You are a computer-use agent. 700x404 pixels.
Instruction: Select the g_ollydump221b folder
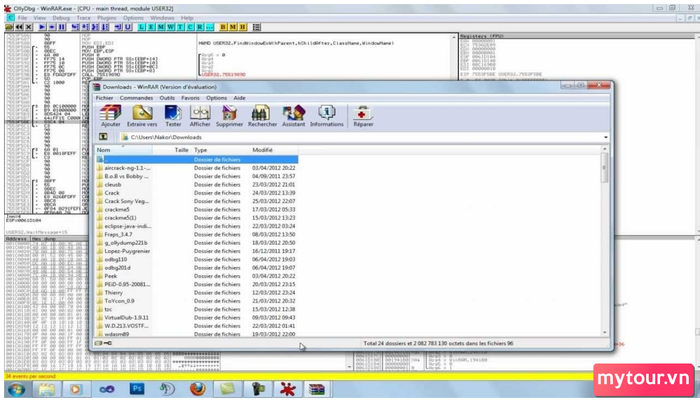coord(196,243)
